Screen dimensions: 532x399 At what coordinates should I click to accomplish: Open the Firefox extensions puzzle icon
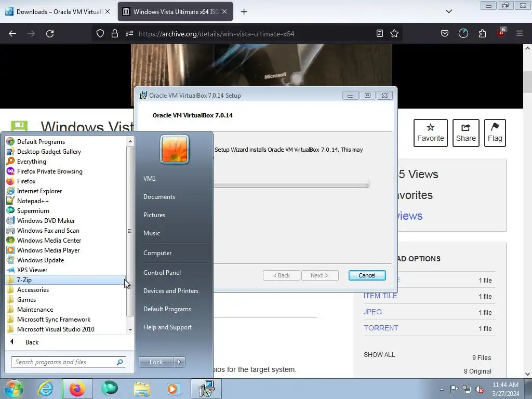[482, 33]
